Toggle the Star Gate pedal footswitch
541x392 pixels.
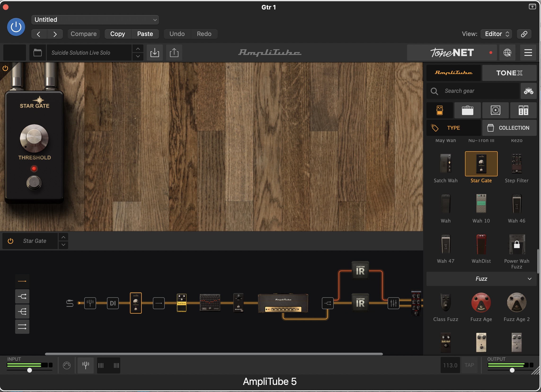34,183
